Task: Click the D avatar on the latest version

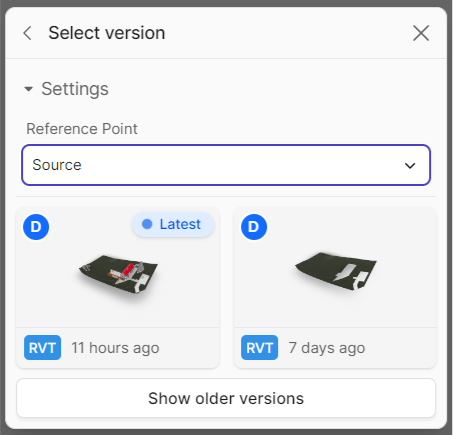Action: click(36, 227)
